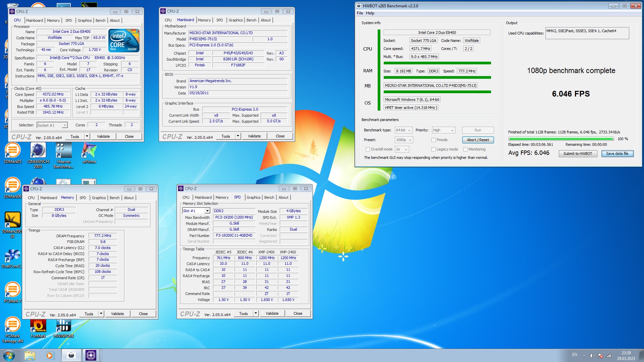Open the Socket #1 selection dropdown
This screenshot has height=362, width=644.
click(x=52, y=125)
